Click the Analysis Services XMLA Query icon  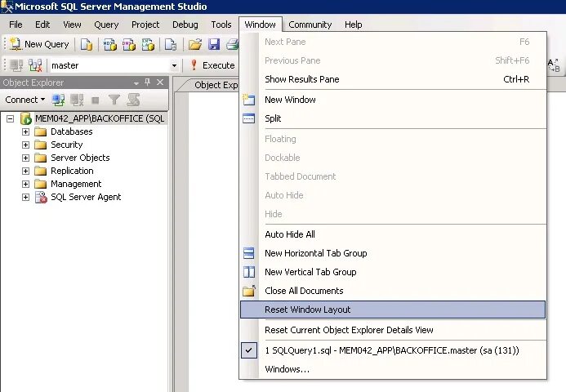(148, 44)
